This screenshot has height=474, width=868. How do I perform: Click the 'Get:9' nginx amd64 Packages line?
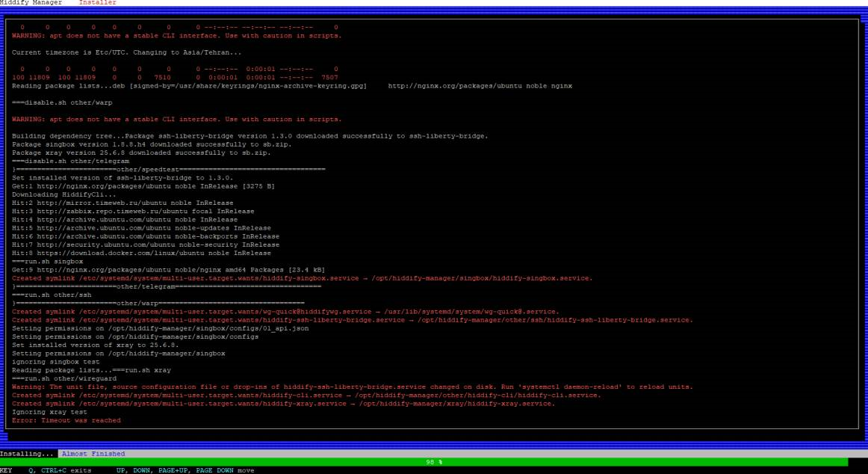168,270
